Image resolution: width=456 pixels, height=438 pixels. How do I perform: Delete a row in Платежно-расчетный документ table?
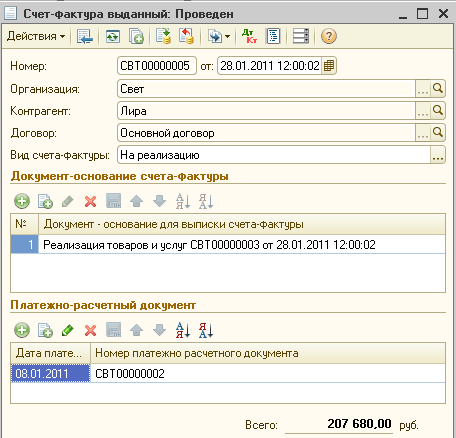click(90, 330)
